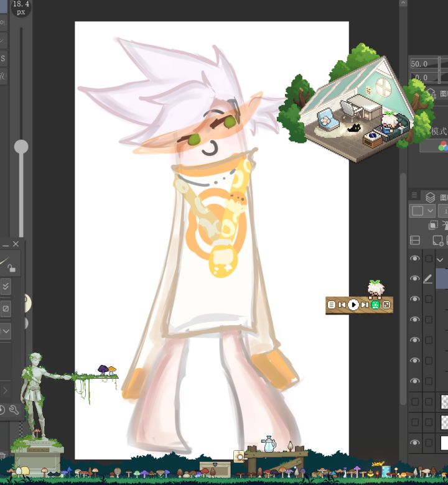448x485 pixels.
Task: Click the right chevron in the left panel
Action: pos(5,390)
